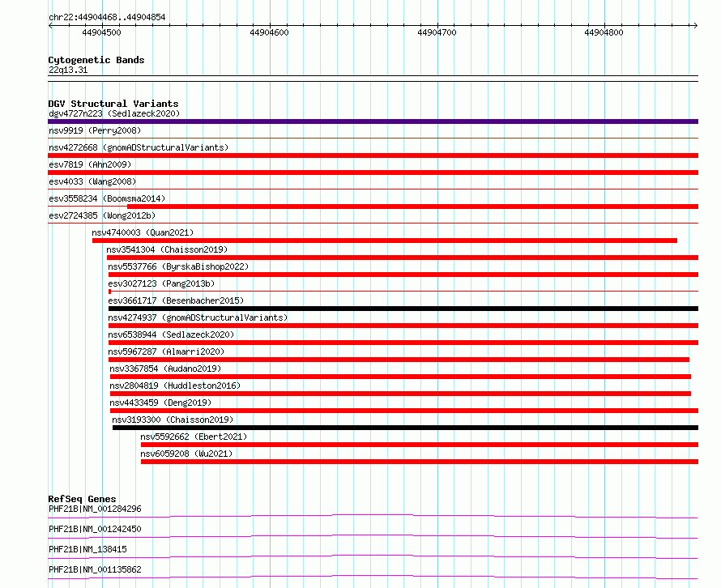Click PHF21B|NM_001242450 gene label
This screenshot has width=721, height=588.
95,529
